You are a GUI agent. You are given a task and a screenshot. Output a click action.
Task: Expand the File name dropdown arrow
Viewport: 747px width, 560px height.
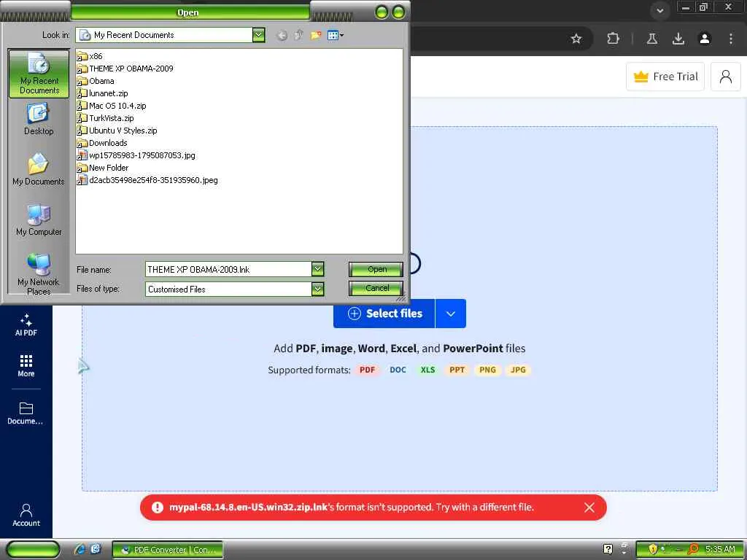coord(318,269)
